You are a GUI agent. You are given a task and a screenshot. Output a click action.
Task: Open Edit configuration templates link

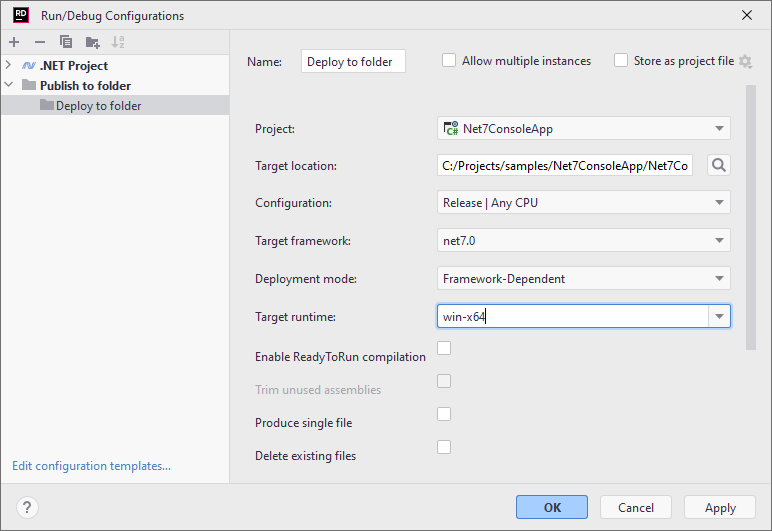click(x=91, y=466)
